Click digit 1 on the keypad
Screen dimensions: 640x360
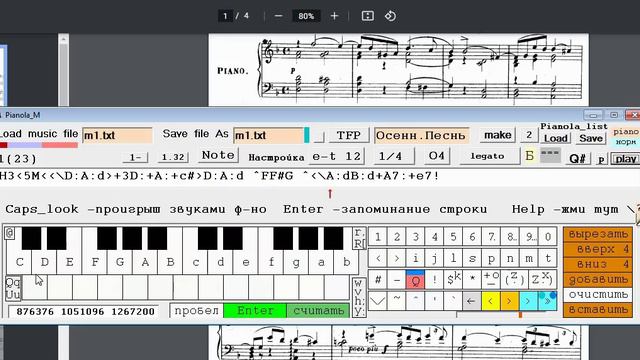[378, 237]
